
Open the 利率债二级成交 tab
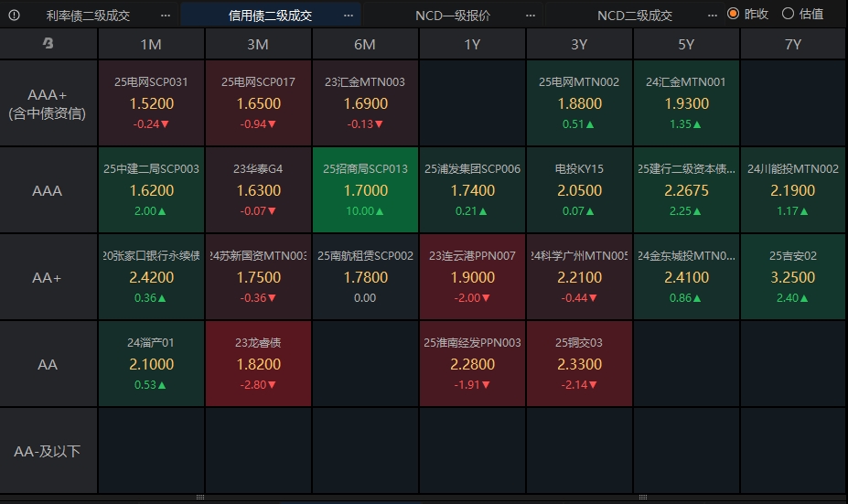point(88,16)
